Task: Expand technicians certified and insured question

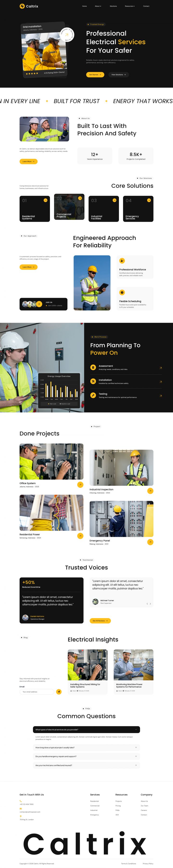Action: click(86, 765)
